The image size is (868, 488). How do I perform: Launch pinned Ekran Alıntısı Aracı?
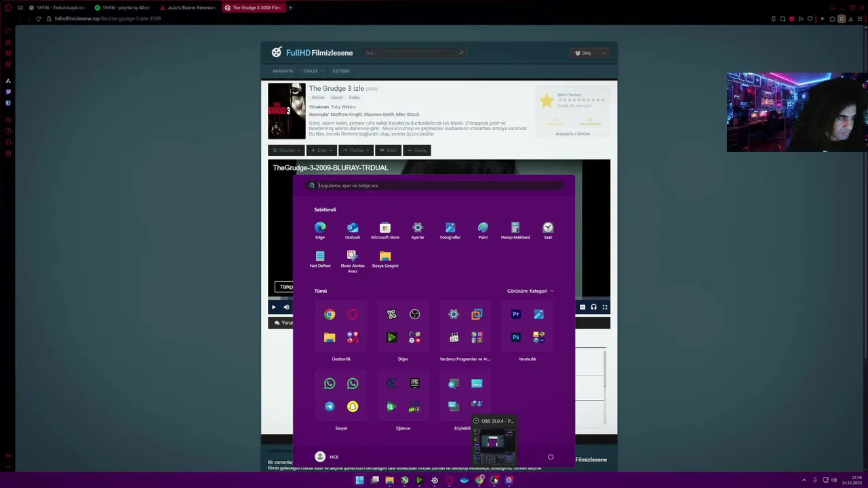click(x=353, y=261)
